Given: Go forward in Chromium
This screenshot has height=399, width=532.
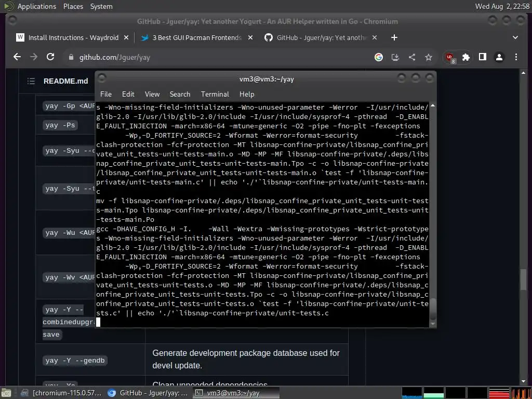Looking at the screenshot, I should point(34,57).
